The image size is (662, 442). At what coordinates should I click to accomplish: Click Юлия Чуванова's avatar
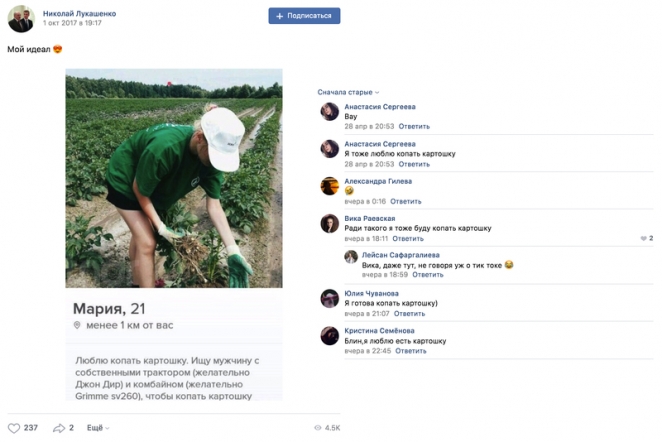tap(329, 298)
